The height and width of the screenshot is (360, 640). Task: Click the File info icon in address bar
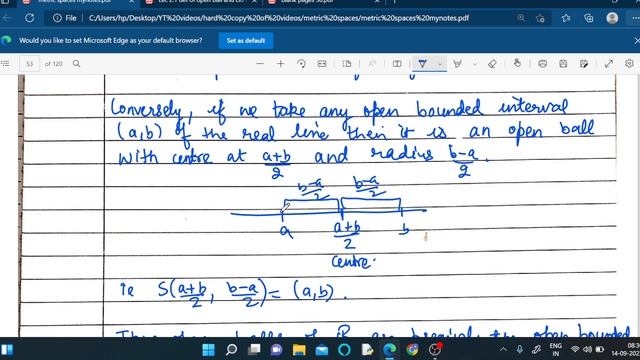64,18
